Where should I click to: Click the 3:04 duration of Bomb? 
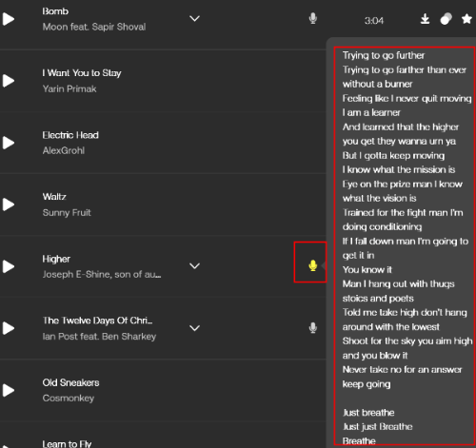click(374, 21)
